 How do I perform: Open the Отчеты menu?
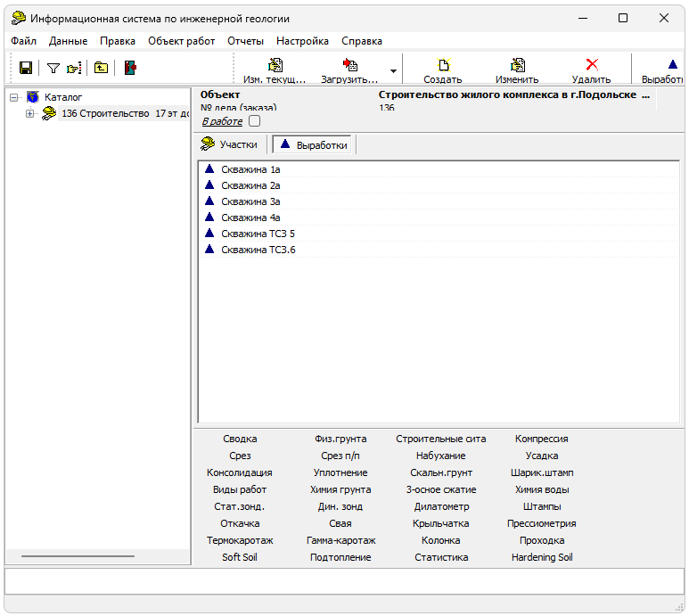[x=246, y=41]
